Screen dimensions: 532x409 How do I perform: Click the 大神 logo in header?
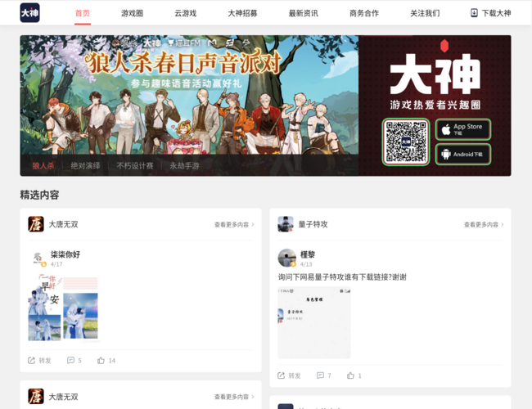point(29,13)
